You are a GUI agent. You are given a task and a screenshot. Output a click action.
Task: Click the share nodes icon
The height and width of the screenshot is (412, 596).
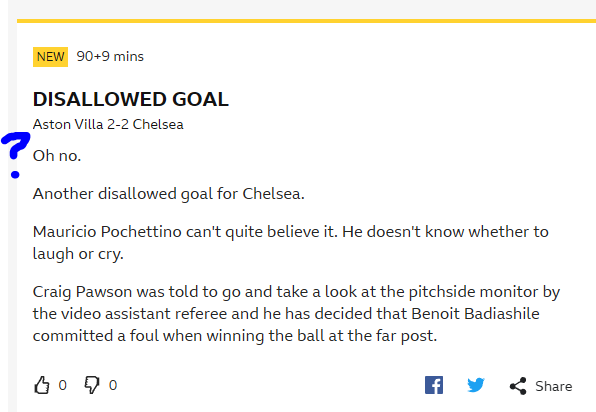tap(518, 386)
